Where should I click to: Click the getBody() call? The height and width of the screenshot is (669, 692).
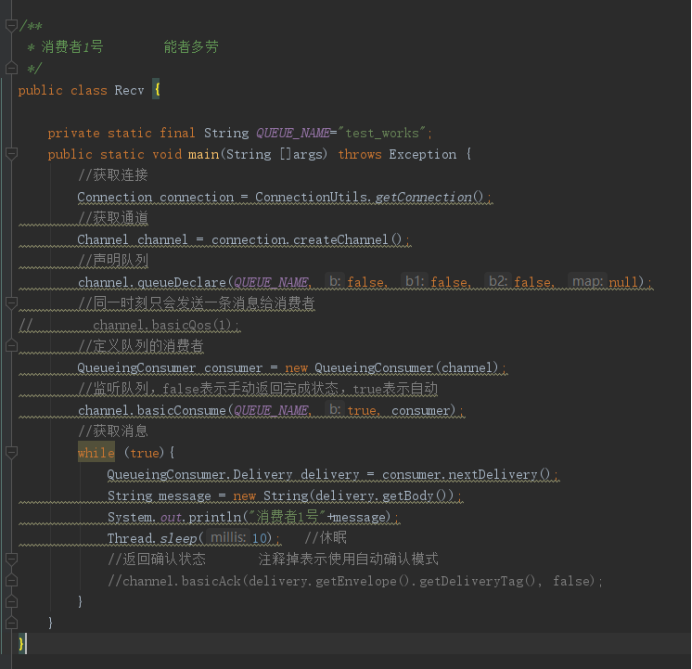[417, 496]
